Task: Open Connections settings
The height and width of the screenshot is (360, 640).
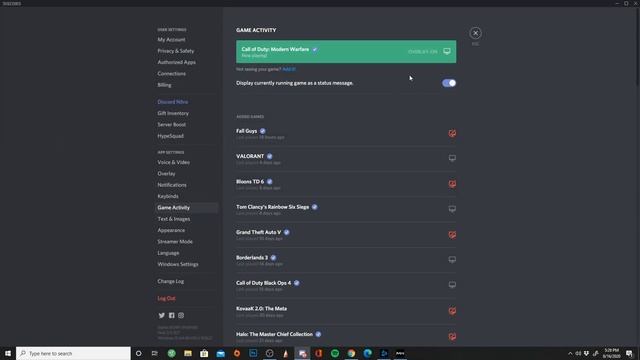Action: [x=171, y=74]
